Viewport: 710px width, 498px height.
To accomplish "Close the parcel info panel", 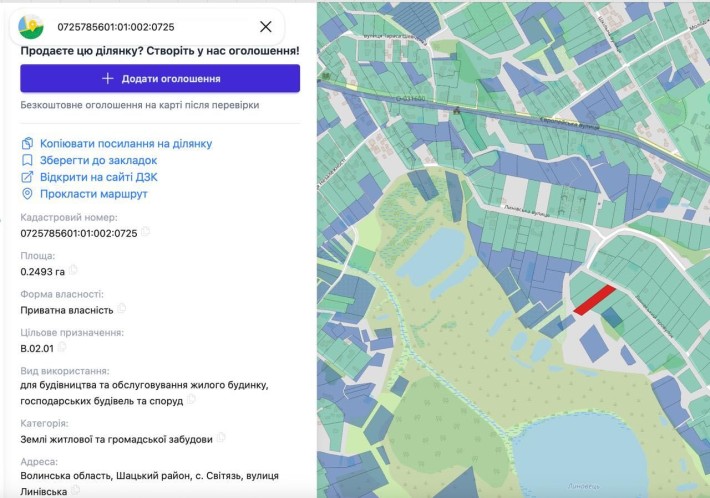I will [x=266, y=27].
